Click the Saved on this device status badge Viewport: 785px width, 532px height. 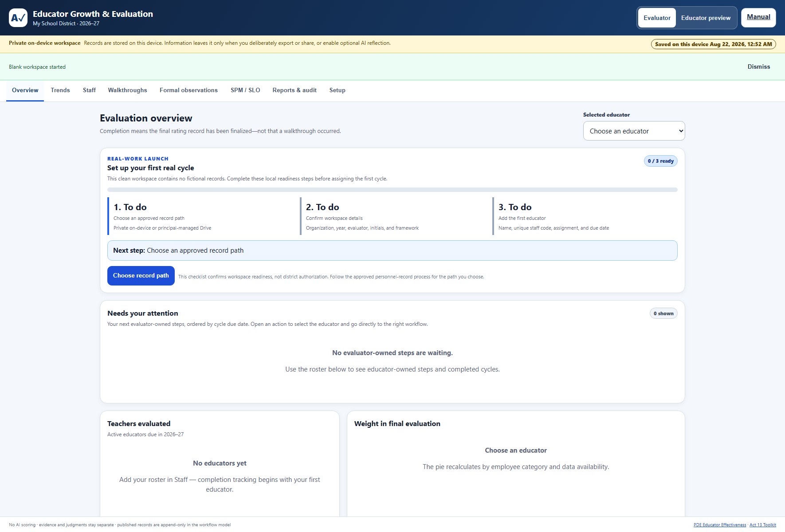[713, 44]
